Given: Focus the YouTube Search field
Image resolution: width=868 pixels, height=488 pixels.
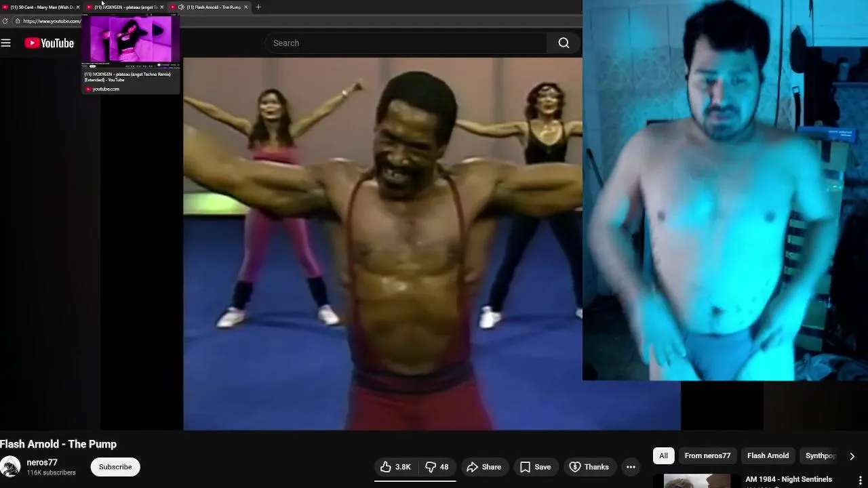Looking at the screenshot, I should point(406,43).
